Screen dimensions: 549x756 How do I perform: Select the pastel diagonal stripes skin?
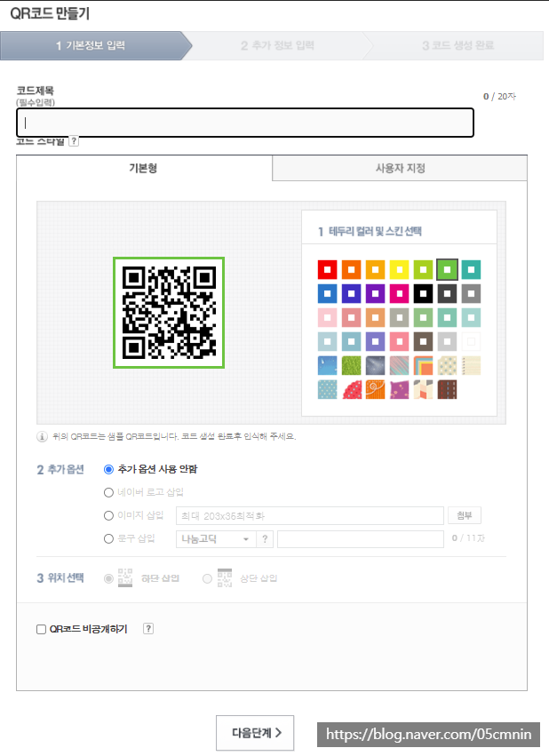click(399, 366)
